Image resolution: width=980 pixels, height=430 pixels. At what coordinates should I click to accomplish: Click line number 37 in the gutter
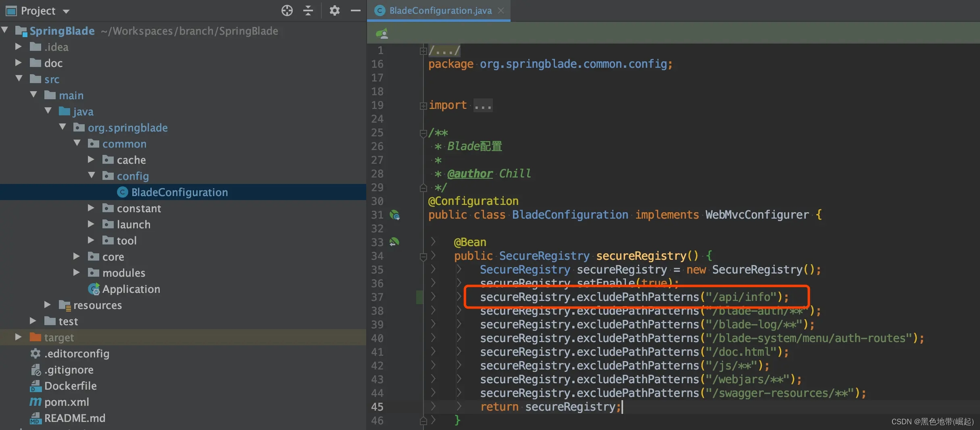point(377,297)
